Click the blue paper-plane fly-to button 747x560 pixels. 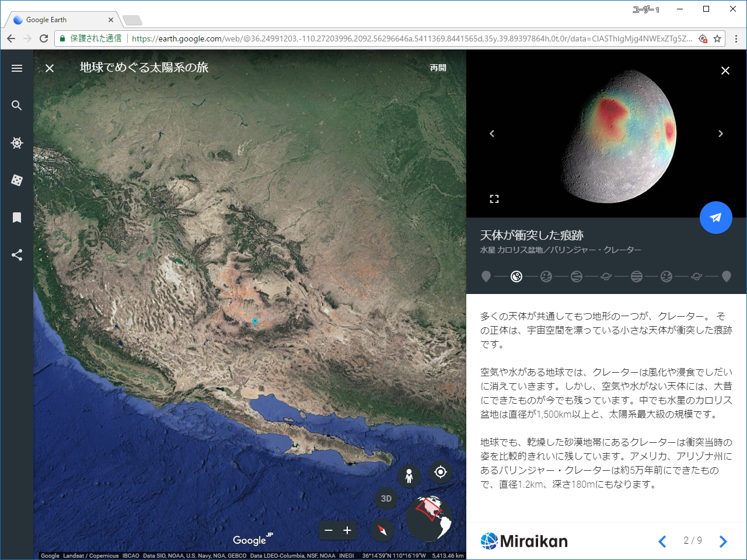pos(716,218)
